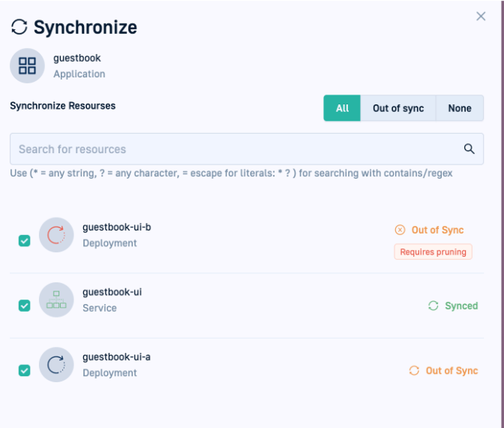Click the guestbook-ui-b deployment icon

click(x=56, y=235)
